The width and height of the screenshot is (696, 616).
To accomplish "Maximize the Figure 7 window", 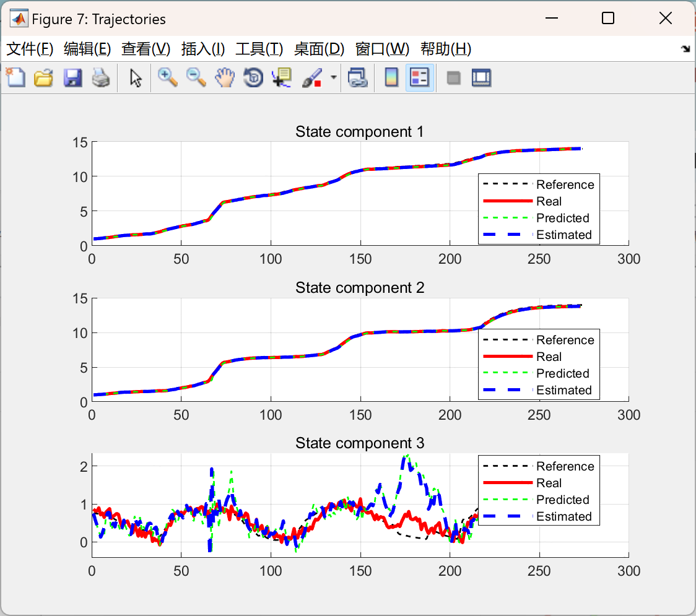I will (x=607, y=18).
